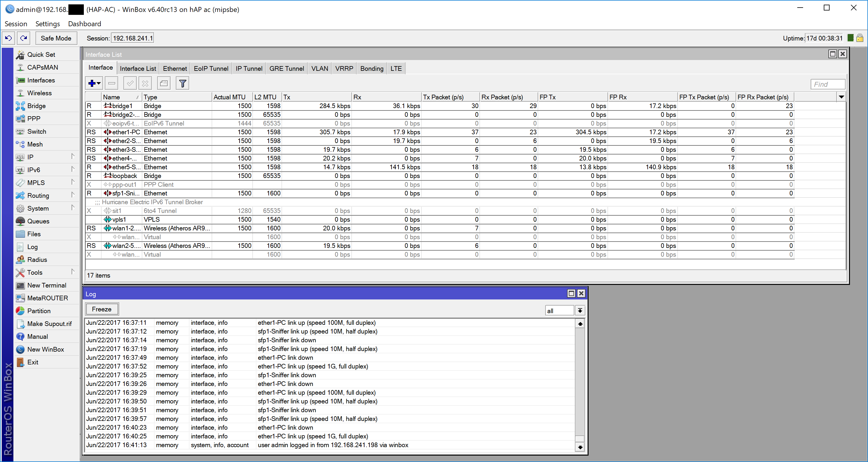Viewport: 868px width, 462px height.
Task: Expand the Routing submenu
Action: (x=47, y=195)
